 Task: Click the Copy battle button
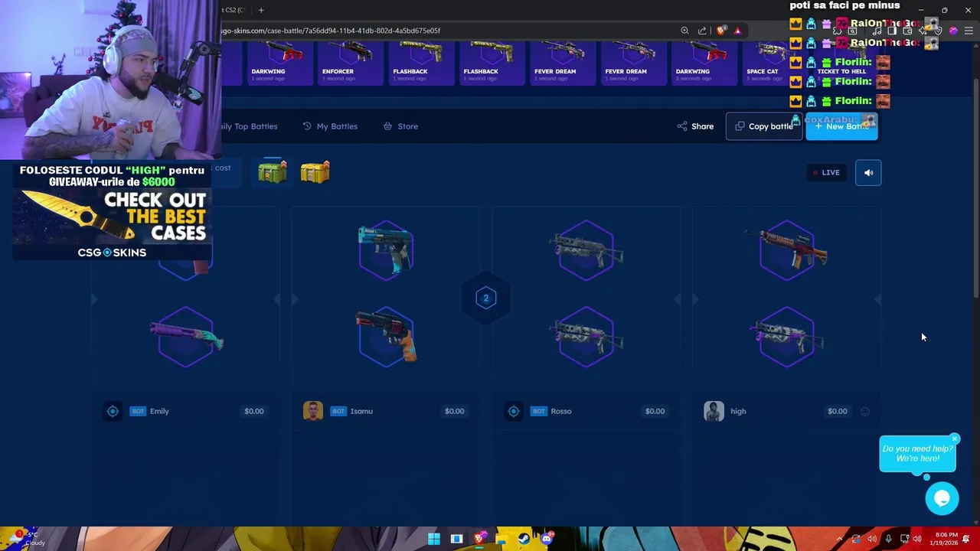[x=764, y=126]
